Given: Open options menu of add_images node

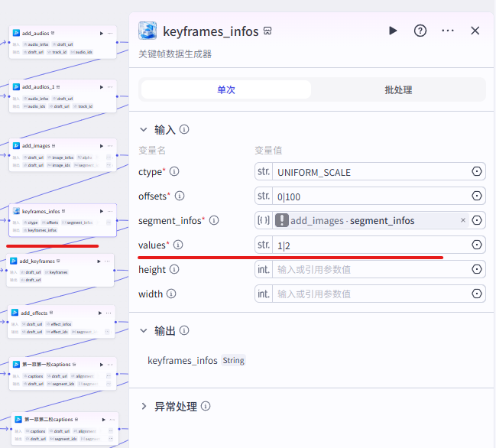Looking at the screenshot, I should pyautogui.click(x=110, y=146).
